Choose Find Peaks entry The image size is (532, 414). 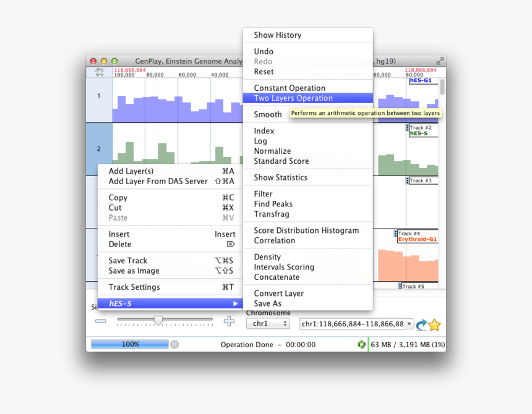(x=307, y=204)
